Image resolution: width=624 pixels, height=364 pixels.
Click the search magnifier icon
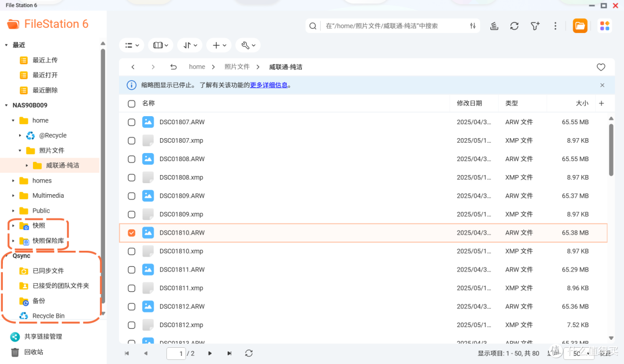click(x=313, y=26)
